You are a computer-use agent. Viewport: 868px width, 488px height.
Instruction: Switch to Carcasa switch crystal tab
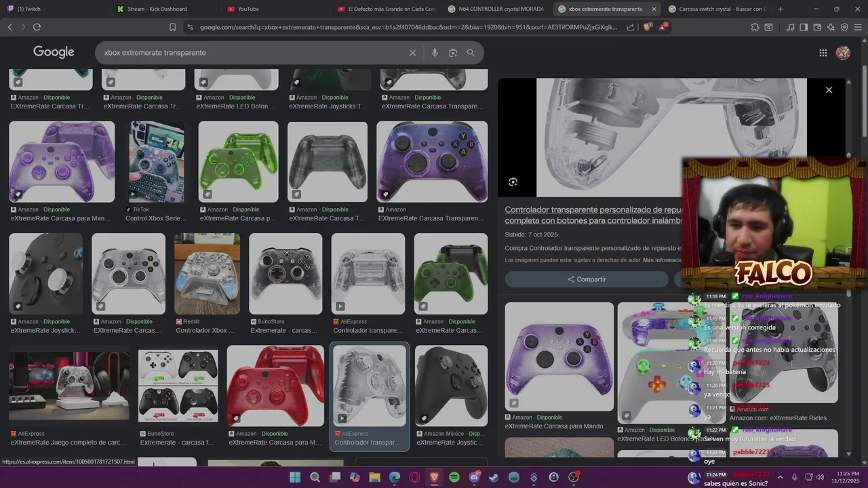[717, 9]
